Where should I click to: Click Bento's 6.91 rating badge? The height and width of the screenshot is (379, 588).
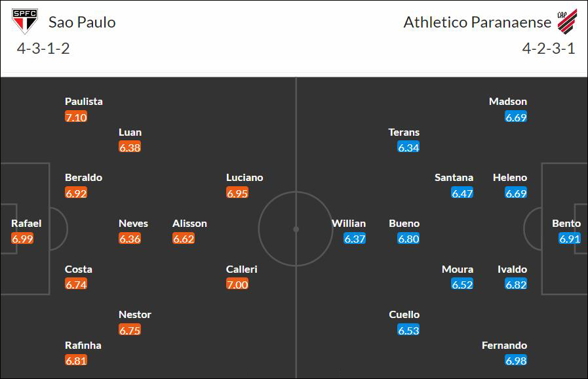click(x=569, y=238)
